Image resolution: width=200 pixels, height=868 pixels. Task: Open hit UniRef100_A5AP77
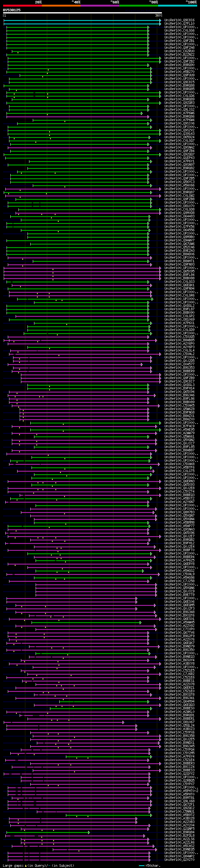(179, 526)
